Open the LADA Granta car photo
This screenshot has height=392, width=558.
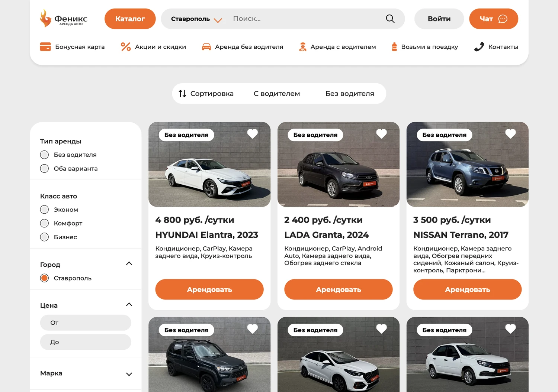[x=339, y=164]
